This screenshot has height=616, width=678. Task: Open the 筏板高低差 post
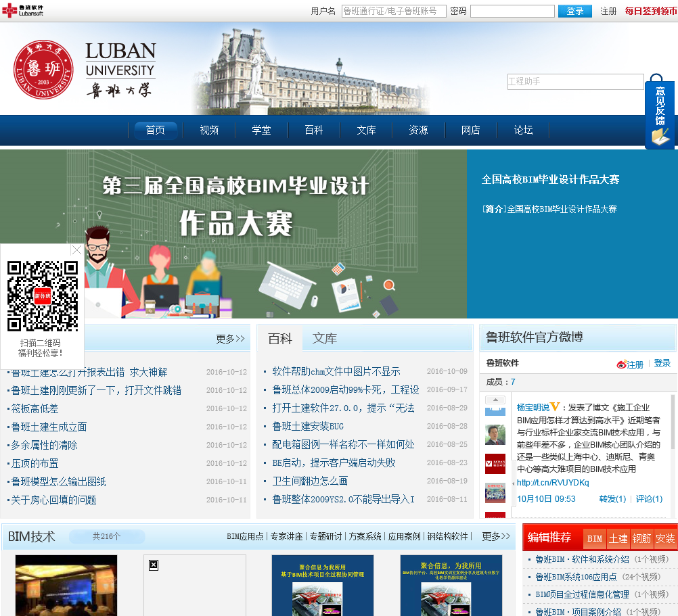tap(35, 408)
